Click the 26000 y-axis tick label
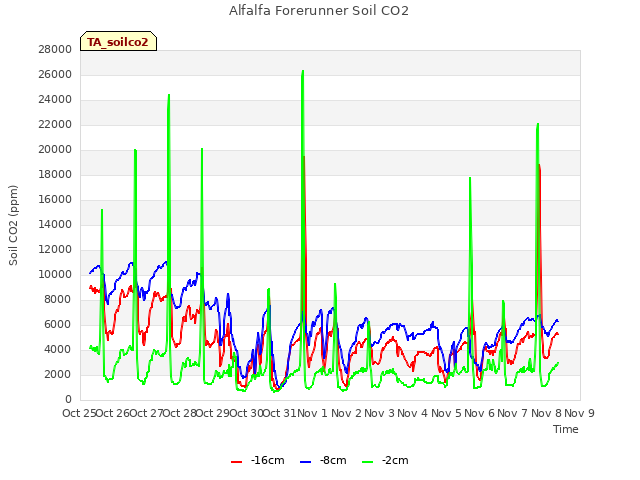 pos(55,74)
